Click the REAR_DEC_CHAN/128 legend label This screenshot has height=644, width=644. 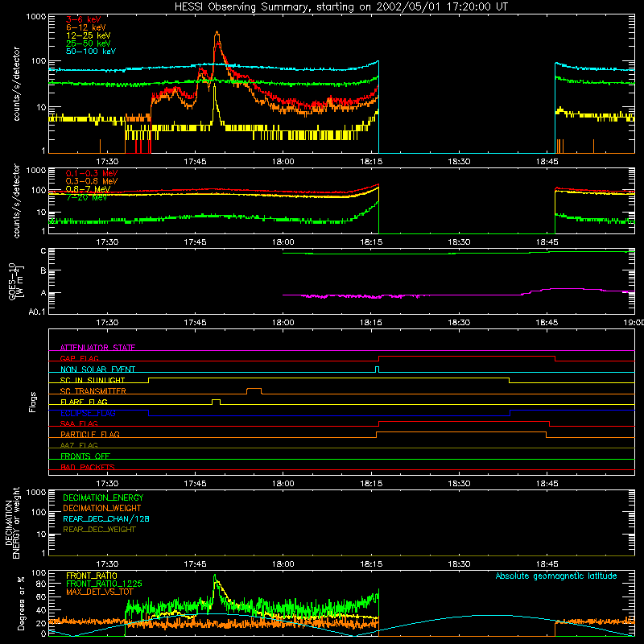106,519
